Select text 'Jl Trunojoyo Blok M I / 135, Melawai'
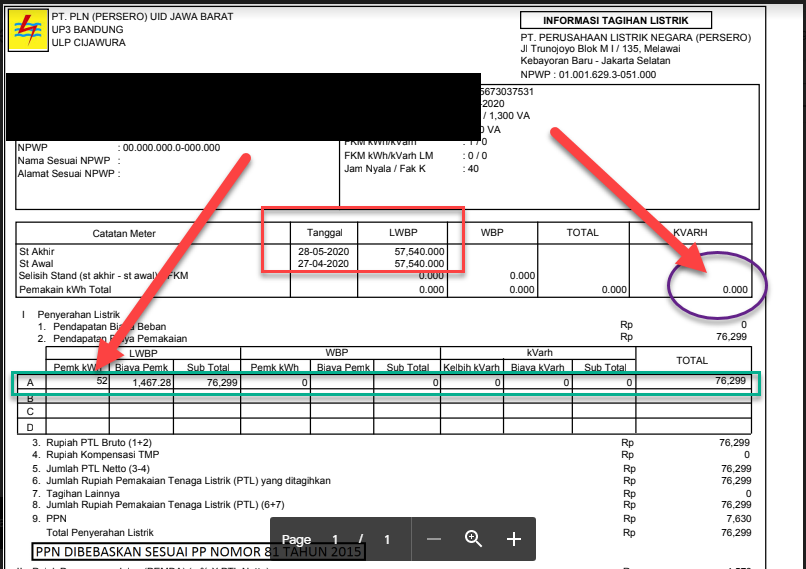 click(x=600, y=49)
